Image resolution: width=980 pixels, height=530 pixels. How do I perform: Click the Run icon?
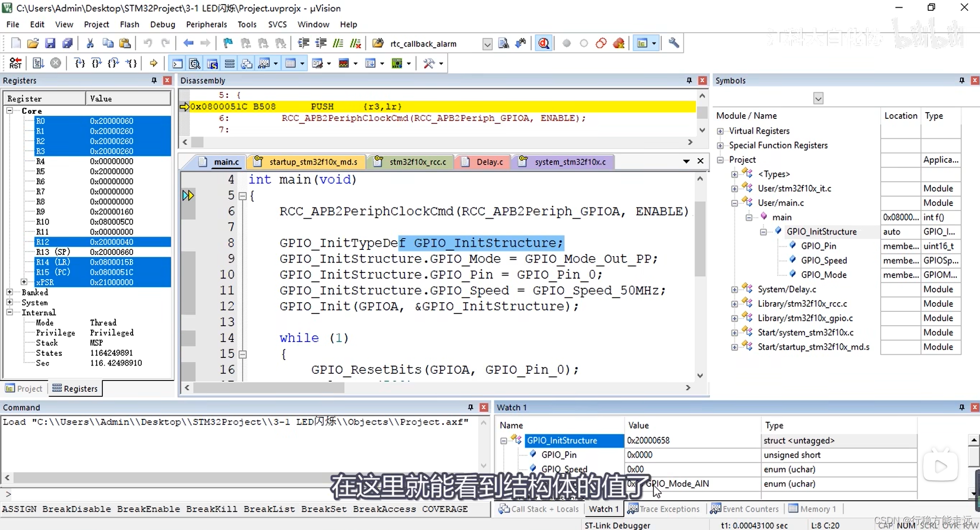[38, 63]
